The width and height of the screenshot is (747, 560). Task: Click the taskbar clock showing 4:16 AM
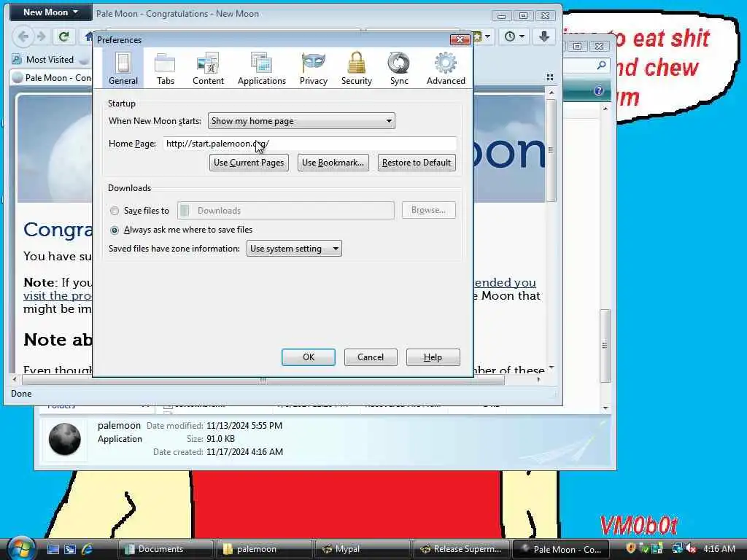pyautogui.click(x=719, y=548)
